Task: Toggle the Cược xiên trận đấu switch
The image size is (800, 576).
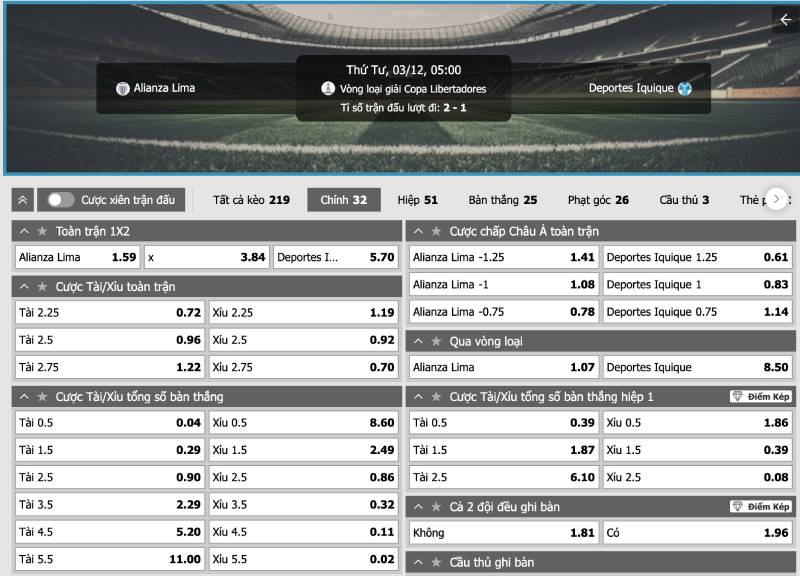Action: (60, 200)
